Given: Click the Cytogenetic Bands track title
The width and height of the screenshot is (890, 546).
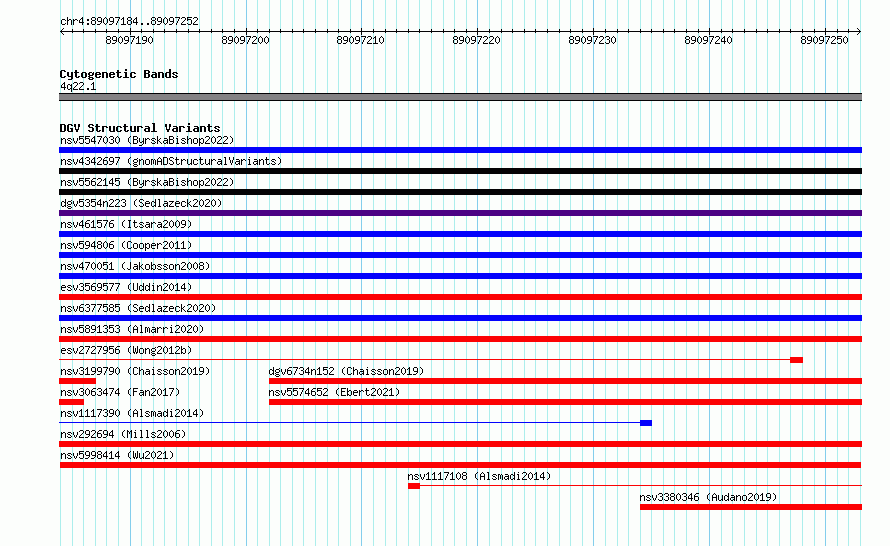Looking at the screenshot, I should click(119, 74).
